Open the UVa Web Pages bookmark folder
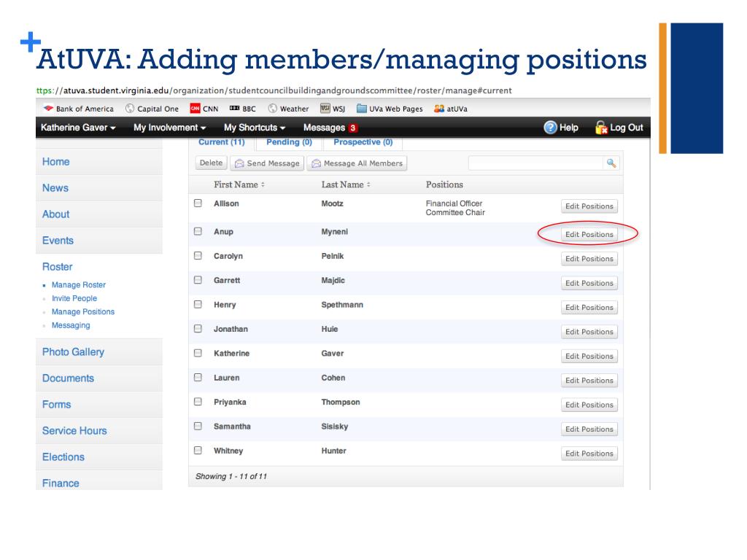 (x=390, y=109)
